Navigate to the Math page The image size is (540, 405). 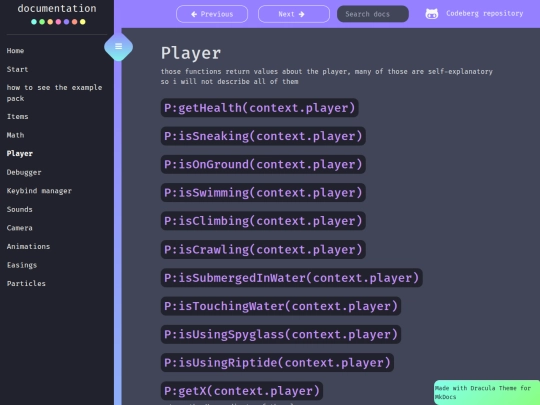coord(15,135)
